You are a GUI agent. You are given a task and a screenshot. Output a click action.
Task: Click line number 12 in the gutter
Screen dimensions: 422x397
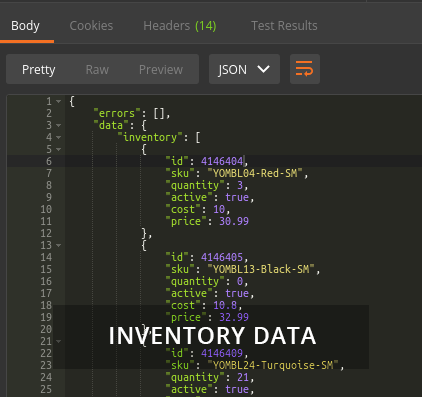point(46,233)
